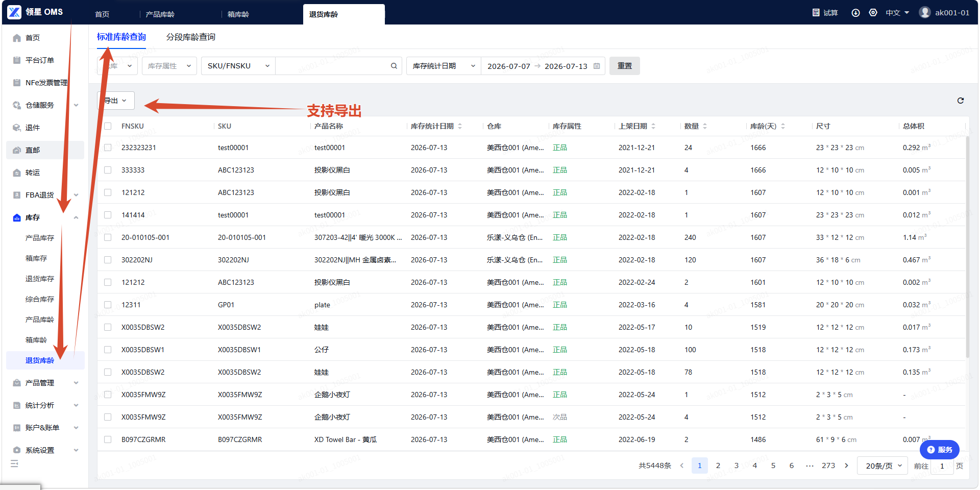Open the 试算 calculator icon
980x490 pixels.
point(816,12)
